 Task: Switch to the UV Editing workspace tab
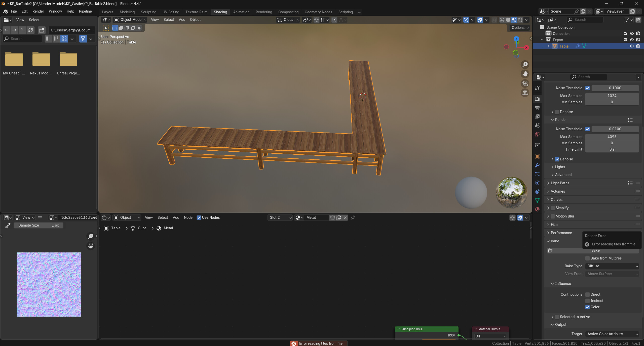tap(171, 12)
